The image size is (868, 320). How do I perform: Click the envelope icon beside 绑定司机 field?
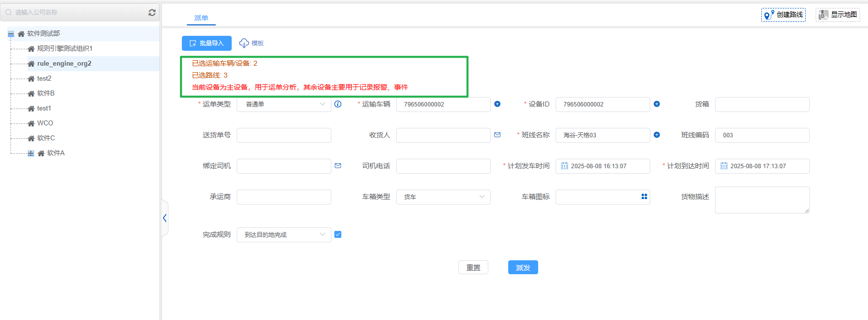pos(338,166)
